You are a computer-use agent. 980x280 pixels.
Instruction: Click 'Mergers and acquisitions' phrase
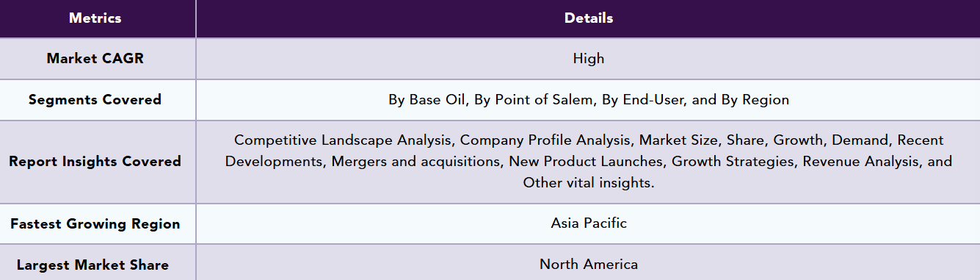tap(416, 161)
